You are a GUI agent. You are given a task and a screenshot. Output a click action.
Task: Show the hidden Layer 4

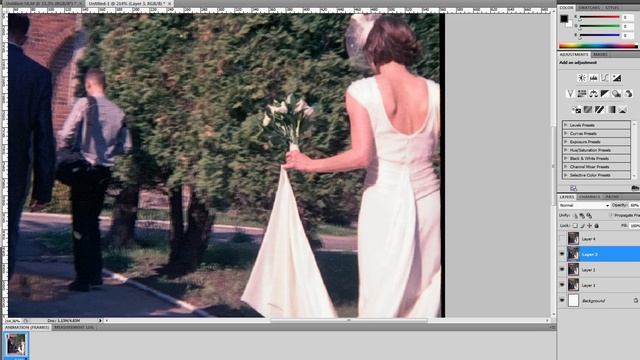coord(562,238)
